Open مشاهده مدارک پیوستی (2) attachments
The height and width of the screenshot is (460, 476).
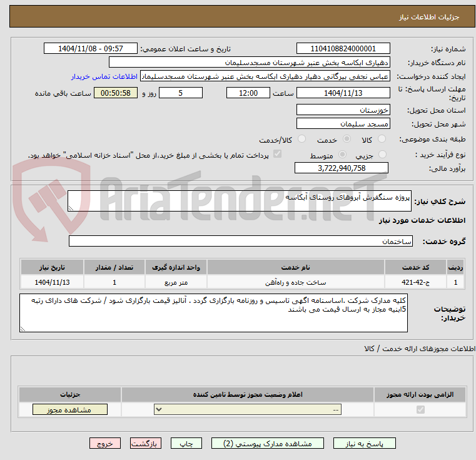(268, 444)
